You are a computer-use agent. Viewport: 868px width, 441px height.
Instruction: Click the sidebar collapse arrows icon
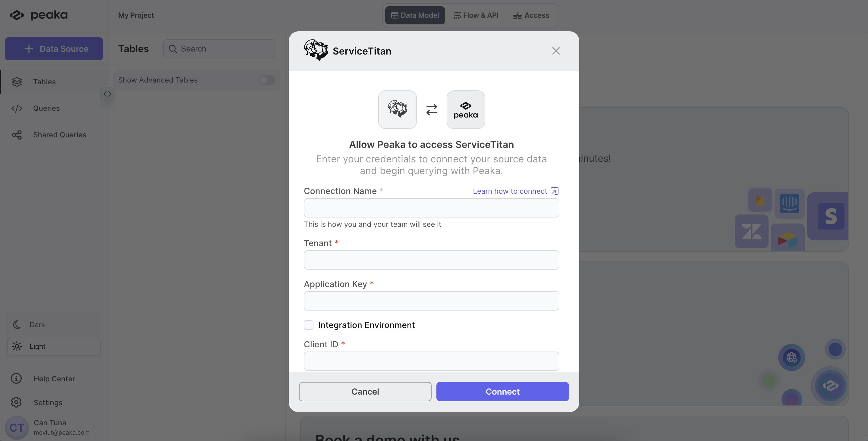click(107, 94)
